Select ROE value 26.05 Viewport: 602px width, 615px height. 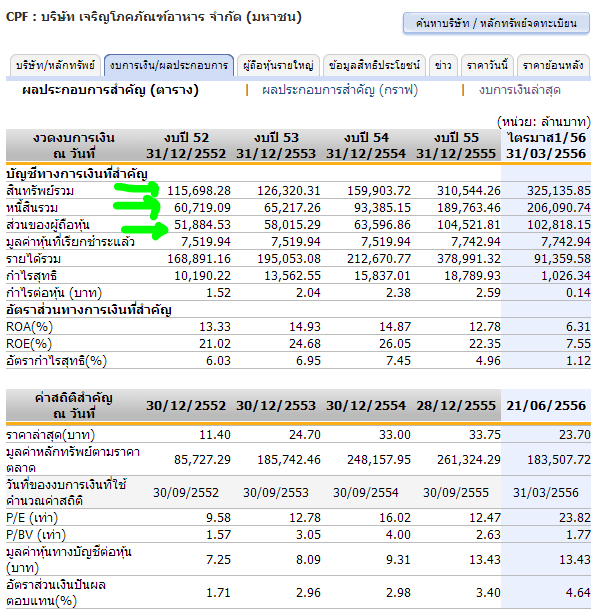pos(395,344)
